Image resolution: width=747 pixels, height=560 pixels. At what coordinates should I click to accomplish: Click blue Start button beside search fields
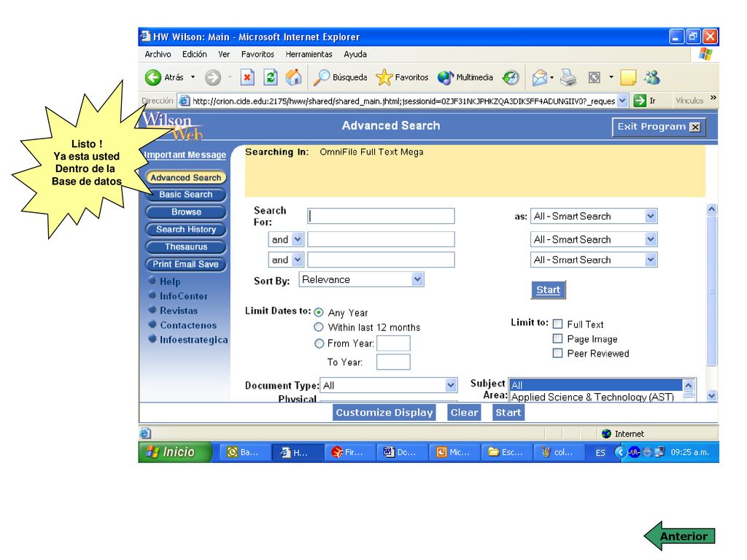[x=549, y=289]
